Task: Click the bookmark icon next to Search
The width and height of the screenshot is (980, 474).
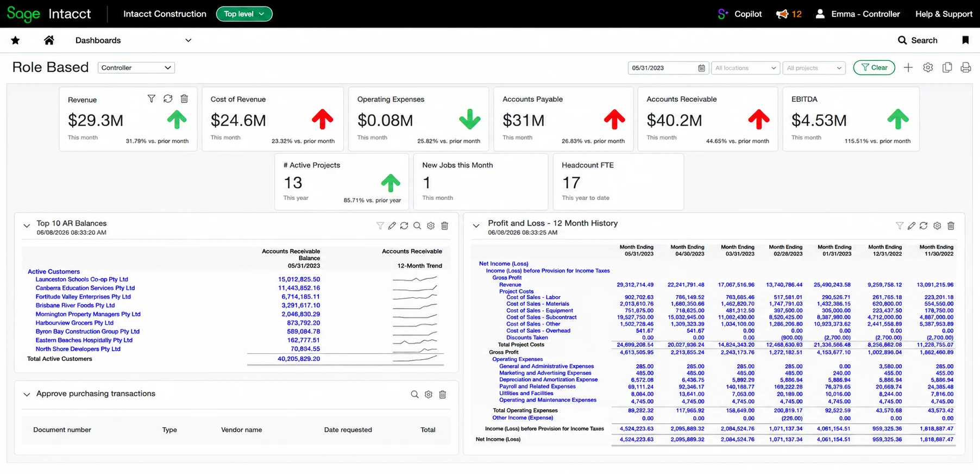Action: (965, 40)
